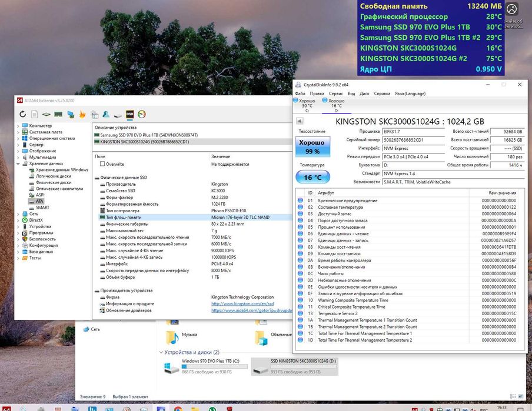The width and height of the screenshot is (532, 411).
Task: Click the Серийный номер value field
Action: pos(413,140)
